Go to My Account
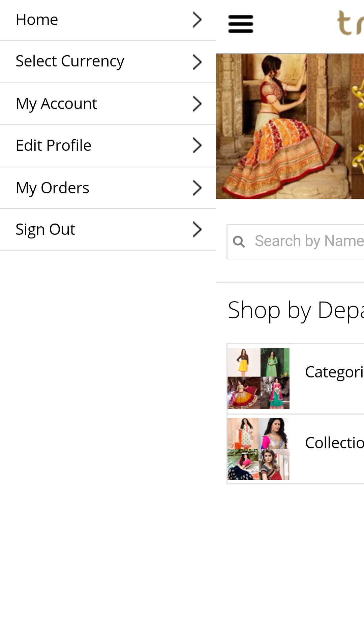This screenshot has height=622, width=364. pyautogui.click(x=56, y=104)
